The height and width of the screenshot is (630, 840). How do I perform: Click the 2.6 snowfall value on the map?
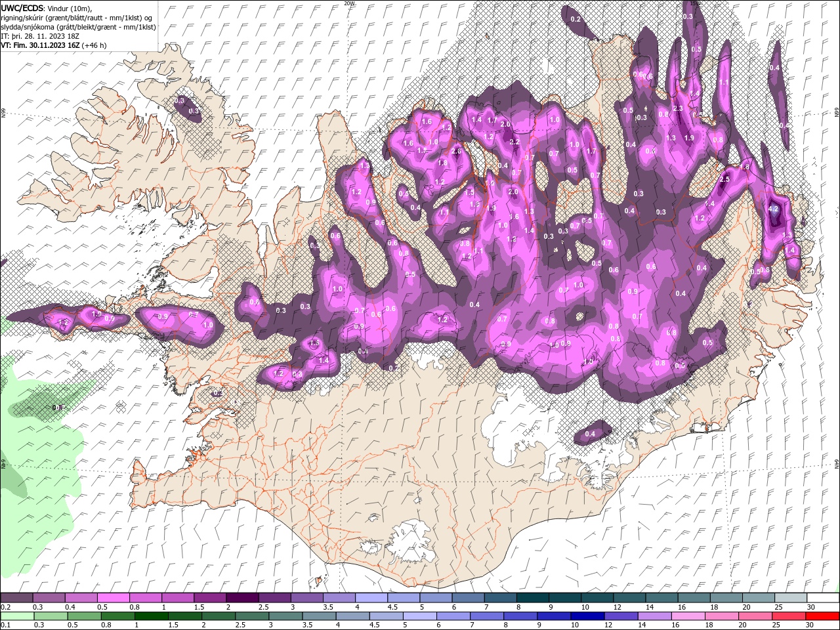457,152
